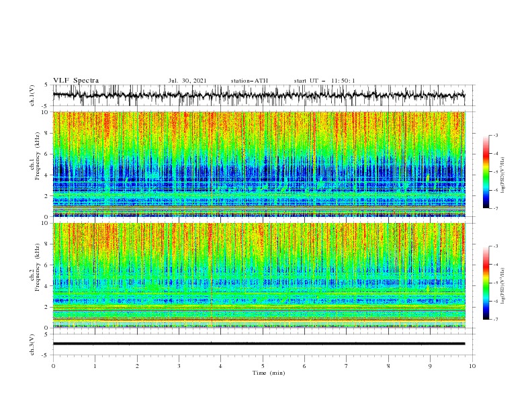Click the "ch.1(V)" axis label
The height and width of the screenshot is (411, 532).
point(32,95)
